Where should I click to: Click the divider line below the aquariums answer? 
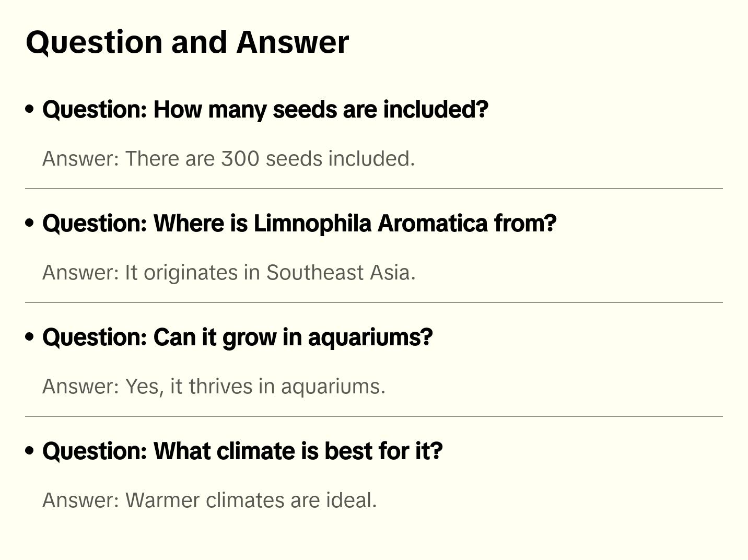pyautogui.click(x=374, y=416)
